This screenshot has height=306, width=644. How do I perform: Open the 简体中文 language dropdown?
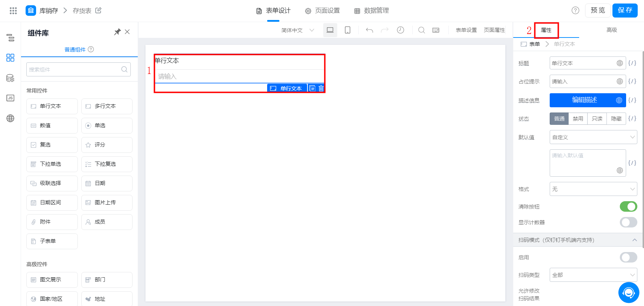[x=298, y=30]
